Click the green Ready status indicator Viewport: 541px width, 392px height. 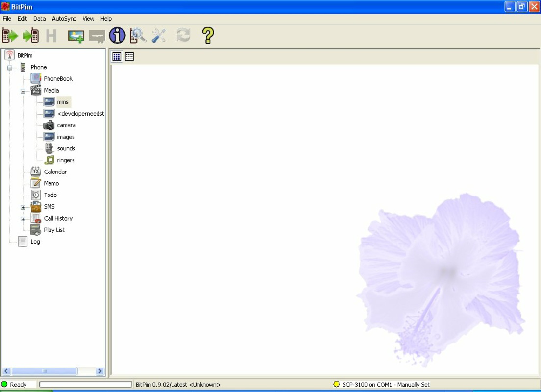4,384
